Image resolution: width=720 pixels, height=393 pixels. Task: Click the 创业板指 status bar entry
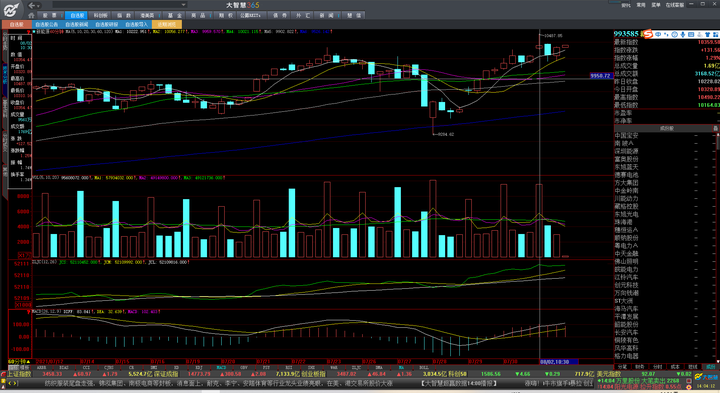click(x=313, y=374)
